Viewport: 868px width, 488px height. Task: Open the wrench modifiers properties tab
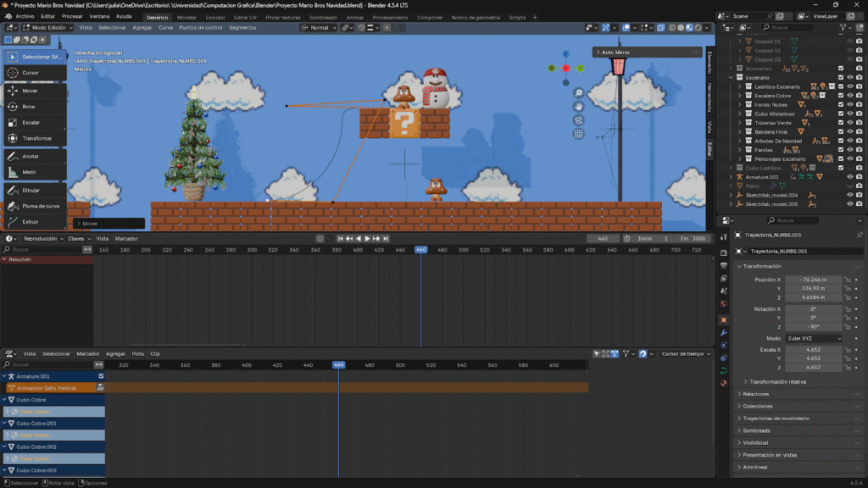click(x=723, y=332)
